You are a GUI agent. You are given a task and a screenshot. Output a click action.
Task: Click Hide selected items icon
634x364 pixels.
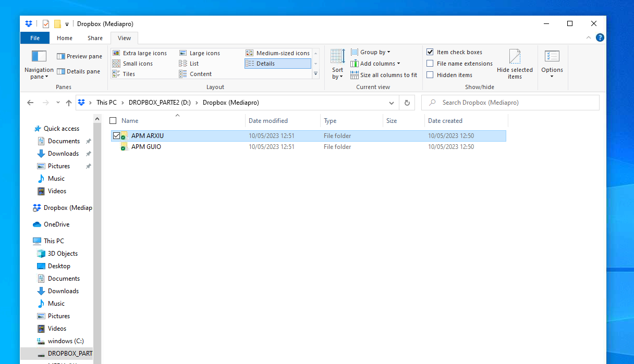coord(515,57)
